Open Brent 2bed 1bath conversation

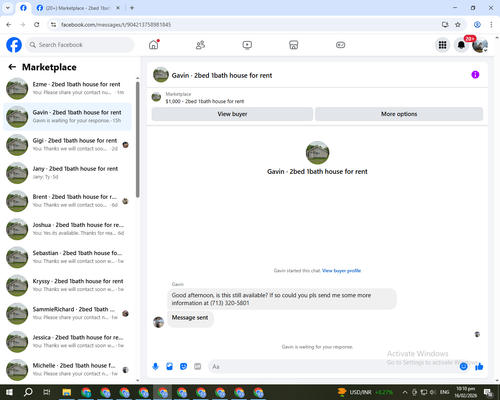68,201
